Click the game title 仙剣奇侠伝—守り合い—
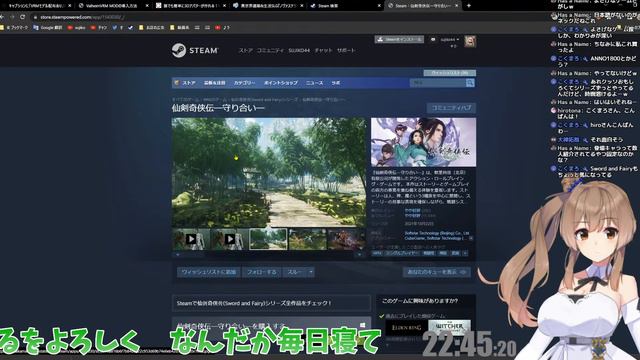Viewport: 640px width, 360px height. point(218,108)
